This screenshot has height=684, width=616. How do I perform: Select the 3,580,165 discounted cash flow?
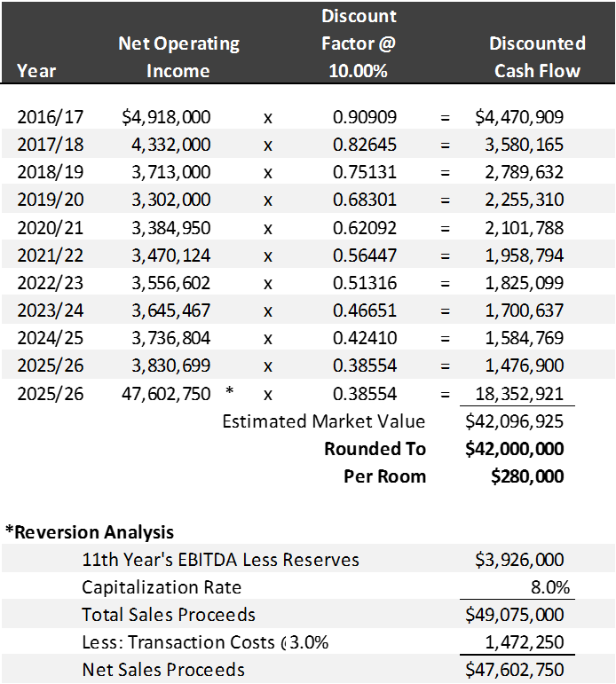pos(524,145)
